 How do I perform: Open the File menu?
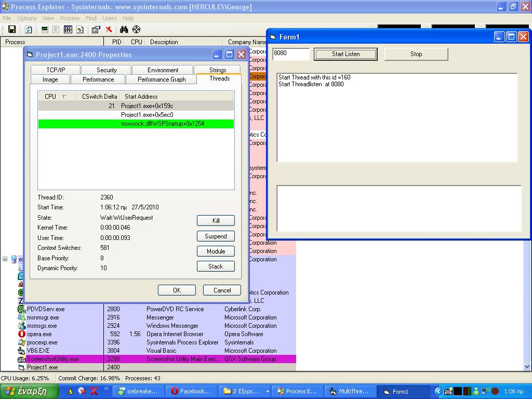tap(7, 18)
